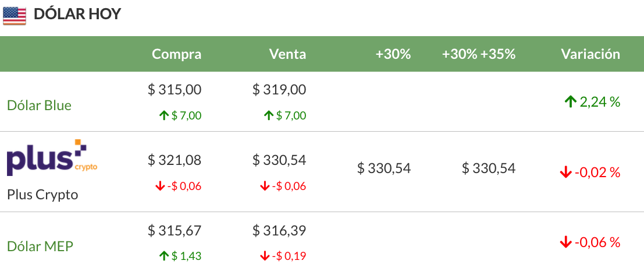This screenshot has width=644, height=271.
Task: Click the DÓLAR HOY heading
Action: (x=77, y=15)
